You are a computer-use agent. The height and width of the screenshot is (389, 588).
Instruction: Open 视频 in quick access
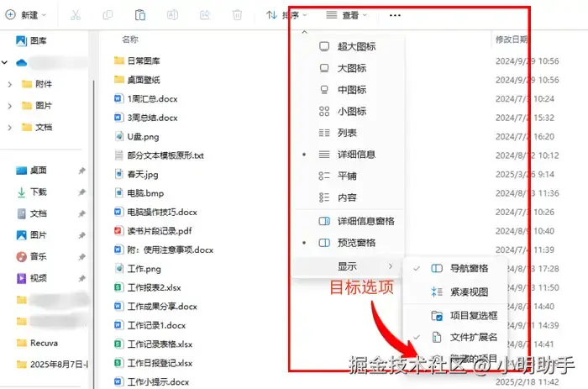pyautogui.click(x=32, y=278)
